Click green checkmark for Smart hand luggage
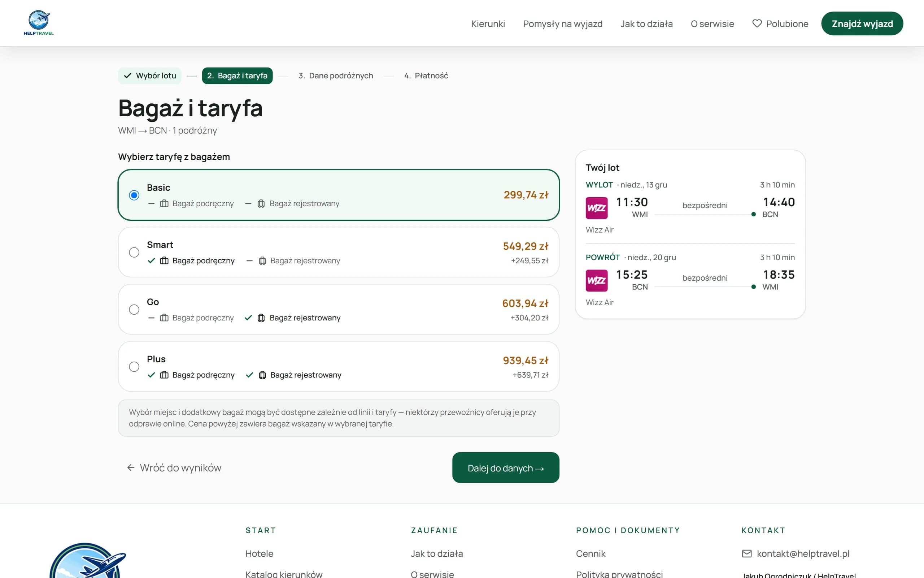This screenshot has height=578, width=924. point(151,261)
